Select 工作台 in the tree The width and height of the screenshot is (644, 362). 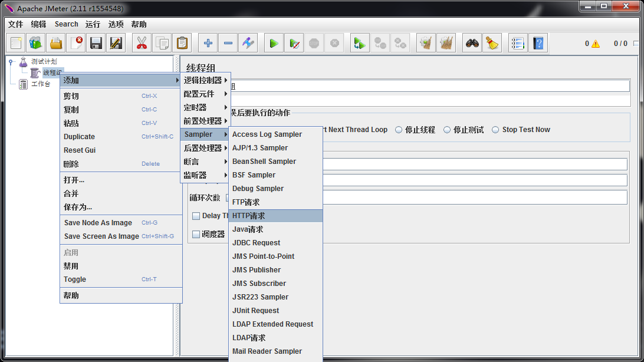tap(41, 84)
